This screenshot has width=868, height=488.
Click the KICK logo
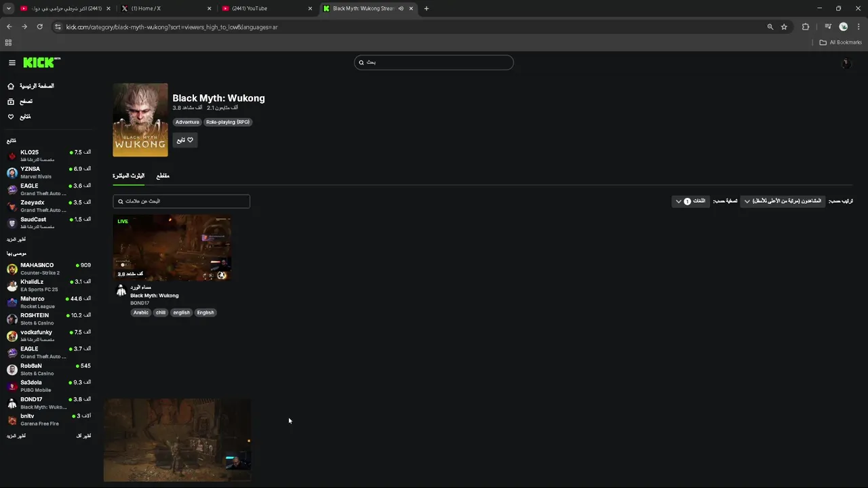(x=41, y=62)
